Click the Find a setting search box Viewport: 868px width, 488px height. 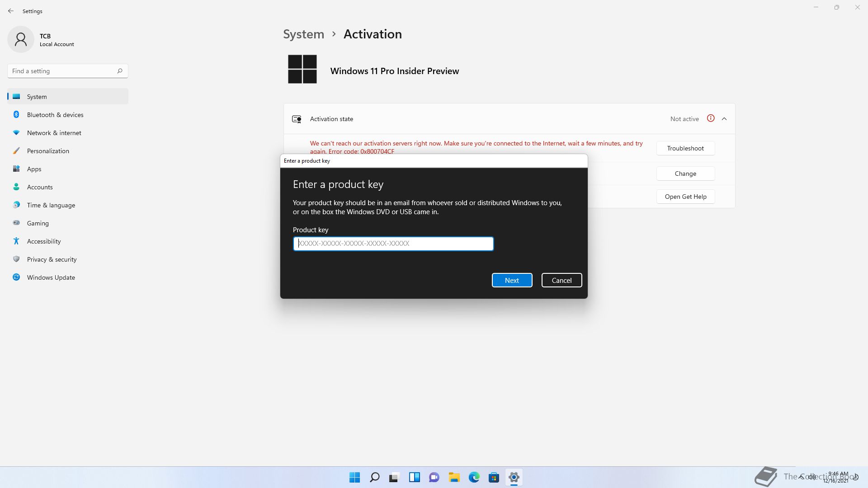(68, 71)
